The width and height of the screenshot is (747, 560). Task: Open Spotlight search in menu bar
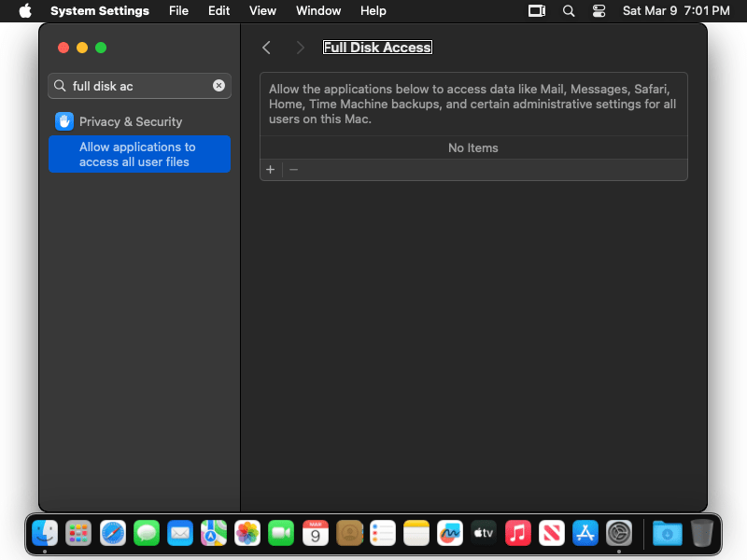[x=569, y=11]
